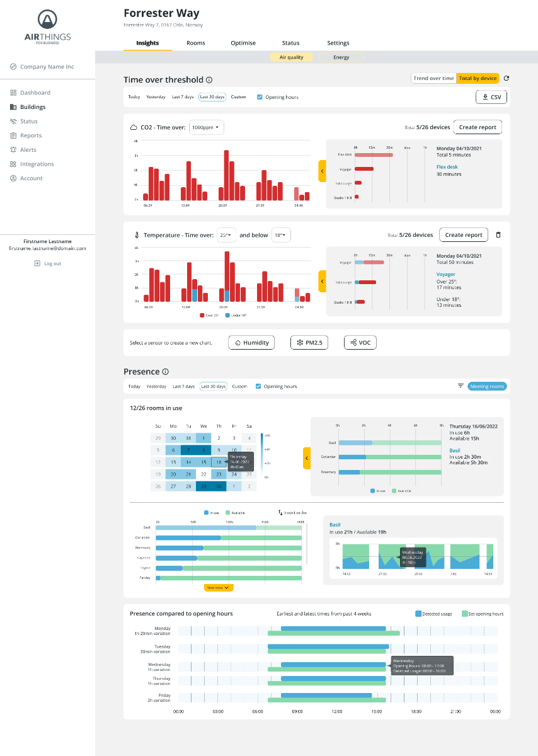Click the Log out icon
The height and width of the screenshot is (756, 538).
[x=37, y=263]
